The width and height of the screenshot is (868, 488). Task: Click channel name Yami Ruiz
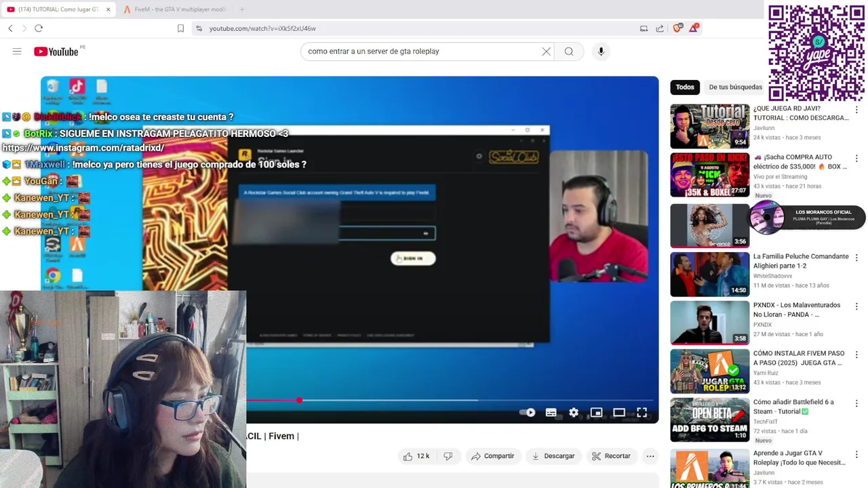[x=766, y=373]
